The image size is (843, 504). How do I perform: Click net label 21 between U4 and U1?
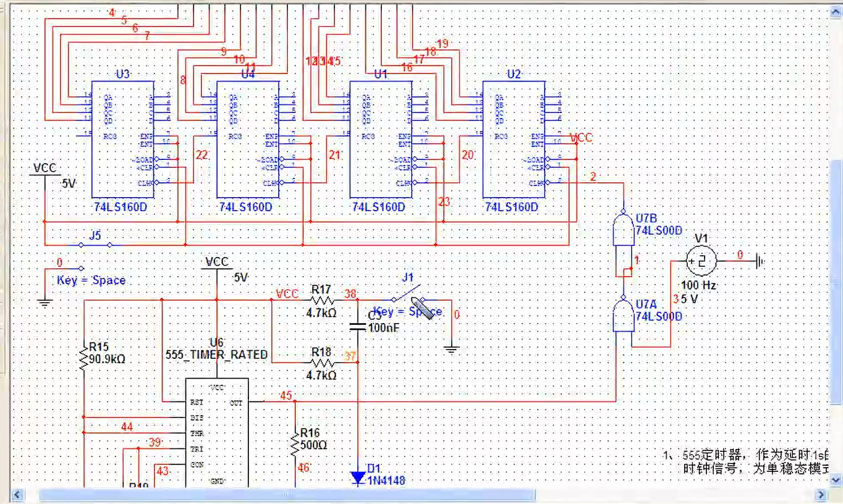(334, 156)
